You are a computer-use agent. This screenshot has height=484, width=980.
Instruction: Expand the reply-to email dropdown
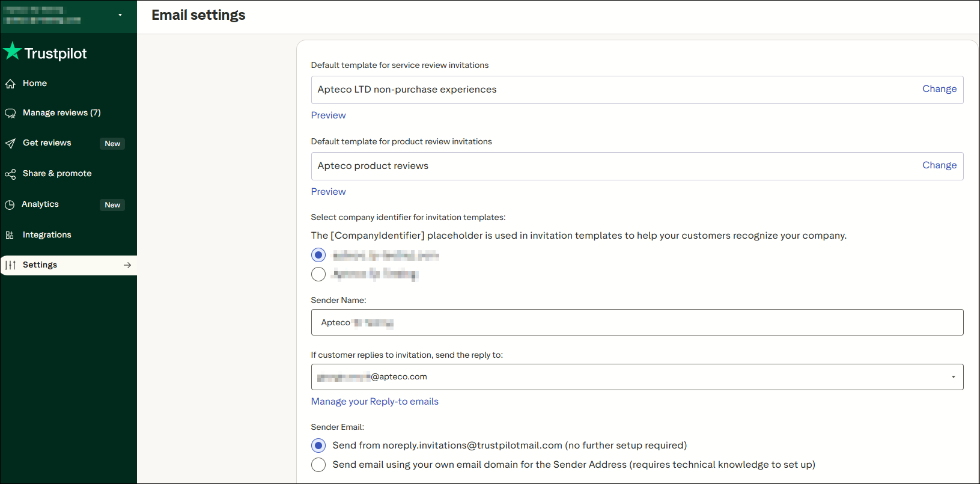[x=953, y=377]
